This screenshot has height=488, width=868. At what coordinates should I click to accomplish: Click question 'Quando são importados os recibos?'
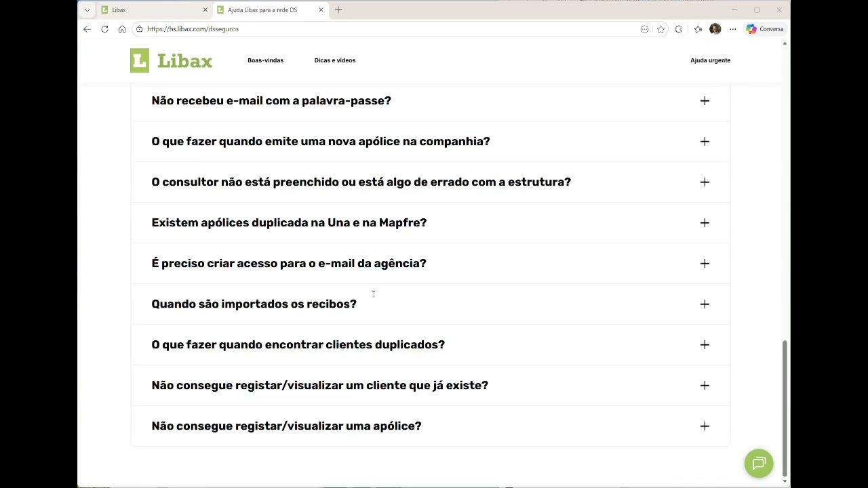254,304
